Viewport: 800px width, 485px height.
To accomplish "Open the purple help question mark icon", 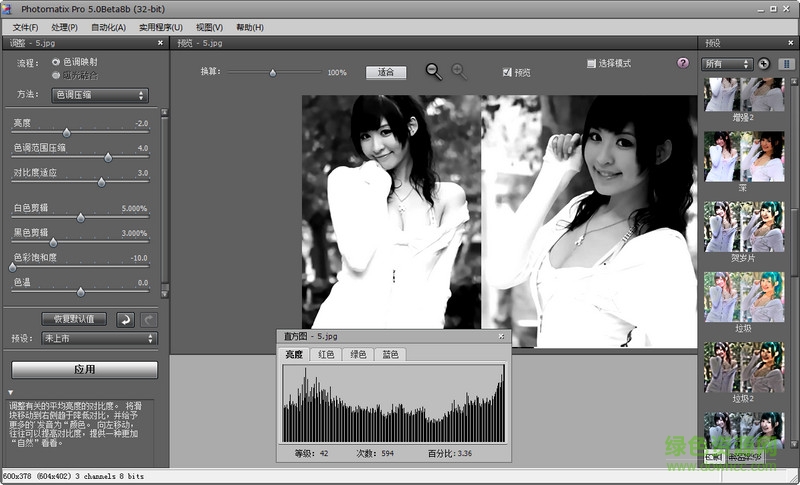I will (683, 63).
